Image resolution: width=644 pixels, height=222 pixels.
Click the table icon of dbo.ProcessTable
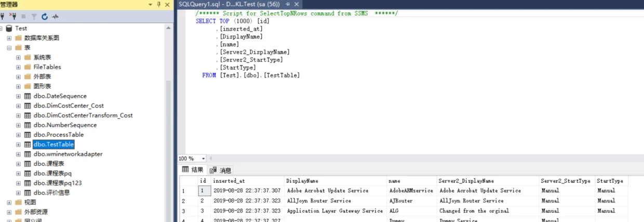click(28, 135)
